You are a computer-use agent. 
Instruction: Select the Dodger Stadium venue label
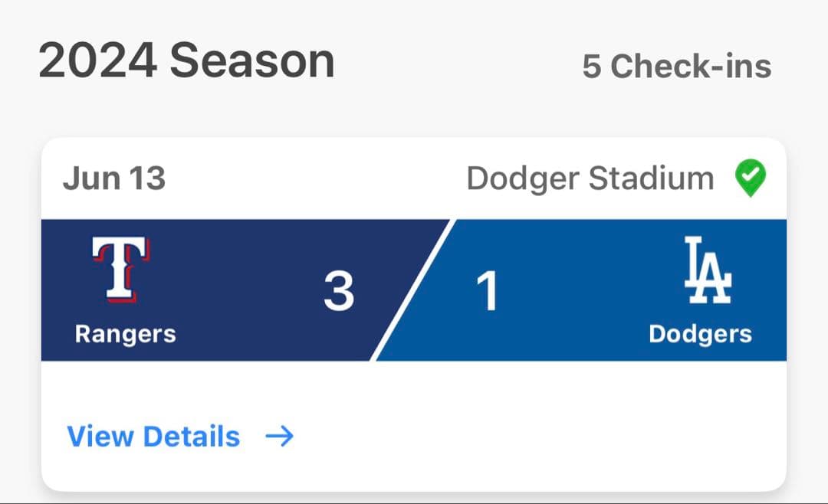pyautogui.click(x=590, y=179)
